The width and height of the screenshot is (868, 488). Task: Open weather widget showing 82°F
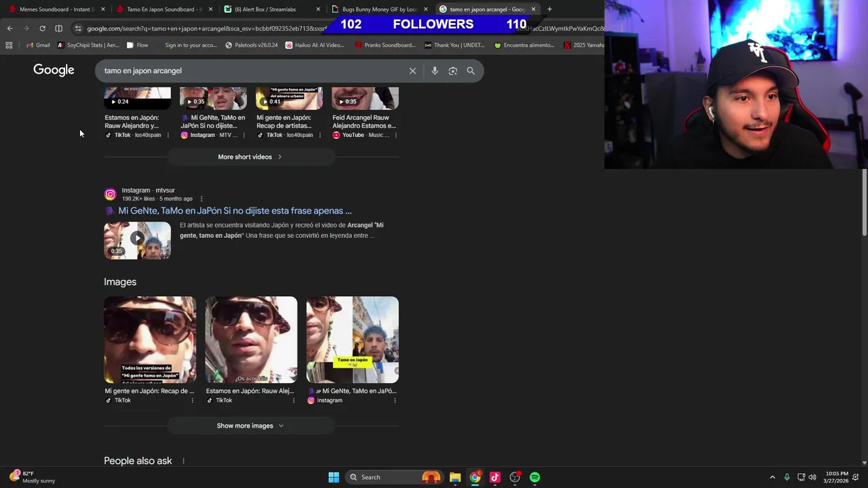point(33,477)
